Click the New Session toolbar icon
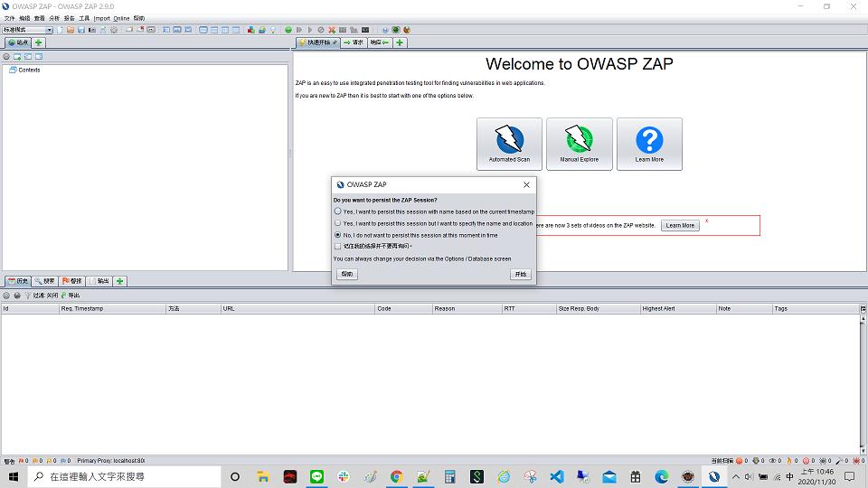The width and height of the screenshot is (868, 488). pos(60,30)
